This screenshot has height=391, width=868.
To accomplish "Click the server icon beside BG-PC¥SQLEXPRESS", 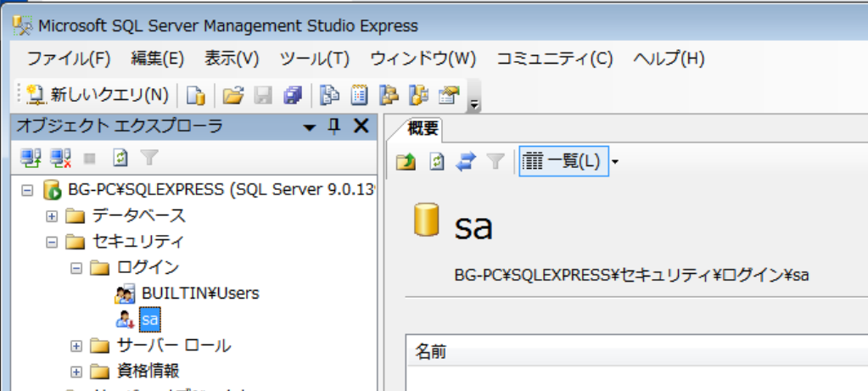I will 52,190.
